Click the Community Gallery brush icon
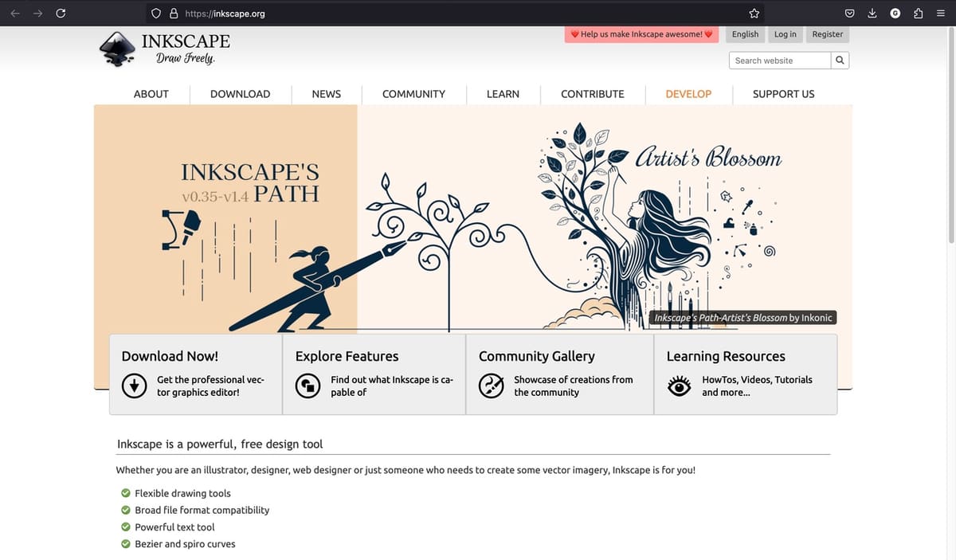The height and width of the screenshot is (560, 956). (x=492, y=386)
